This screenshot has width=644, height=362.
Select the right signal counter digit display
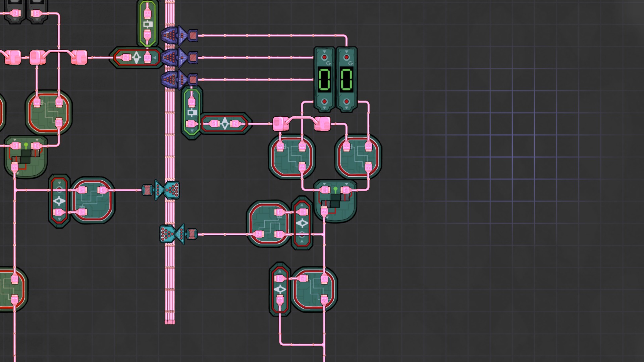click(346, 80)
